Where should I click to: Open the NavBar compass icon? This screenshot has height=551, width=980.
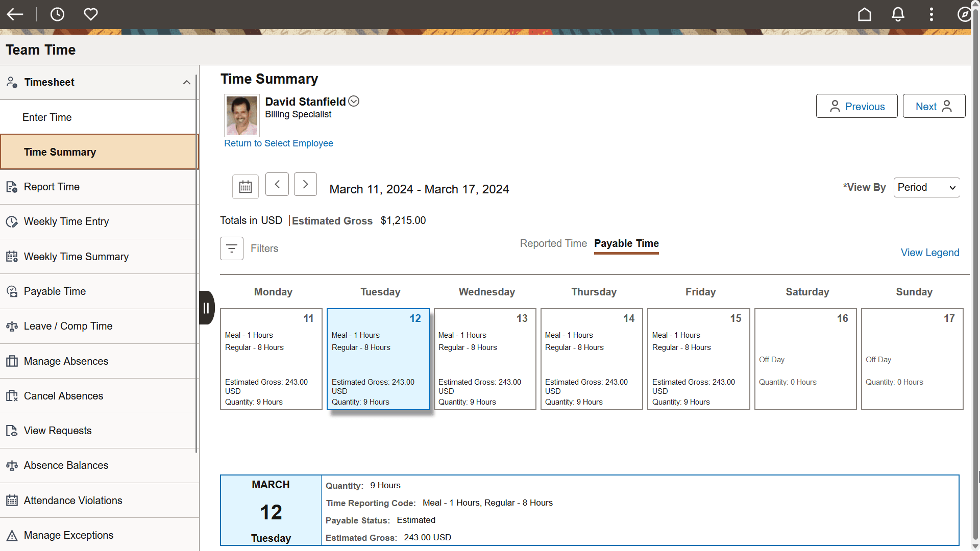pyautogui.click(x=964, y=14)
